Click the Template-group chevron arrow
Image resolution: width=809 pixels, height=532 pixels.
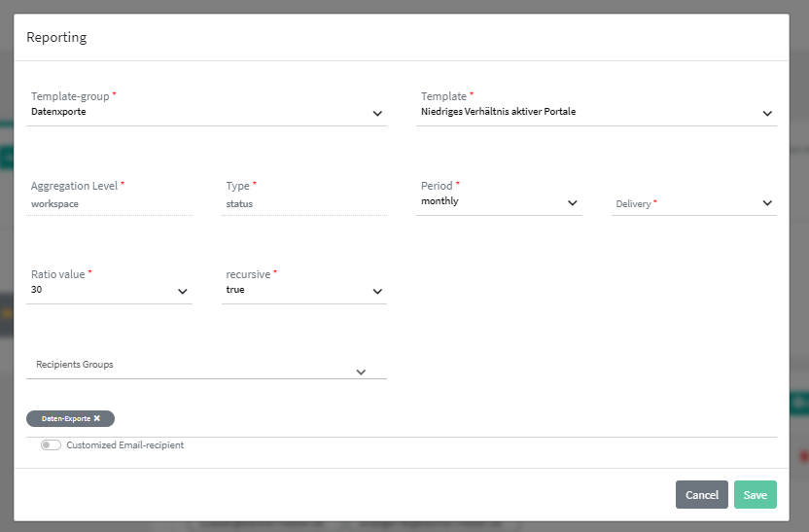377,114
